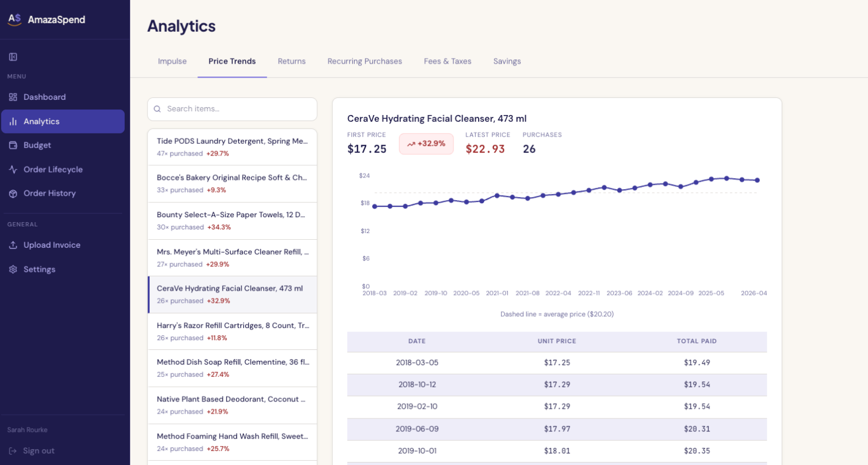Click the Upload Invoice upload icon

(x=13, y=245)
